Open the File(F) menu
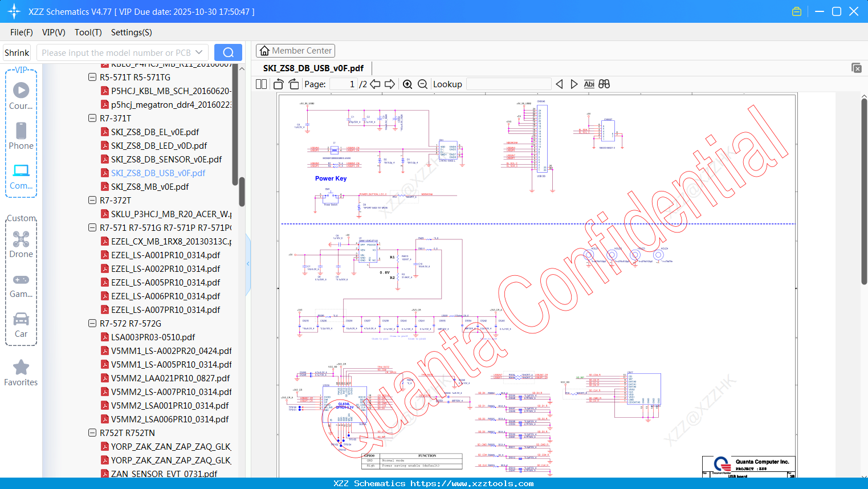The image size is (868, 489). point(22,32)
